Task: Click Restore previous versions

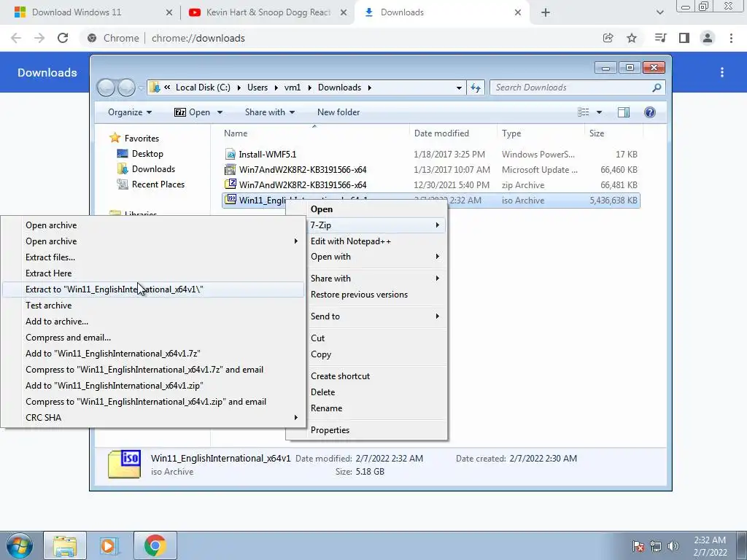Action: [x=366, y=295]
